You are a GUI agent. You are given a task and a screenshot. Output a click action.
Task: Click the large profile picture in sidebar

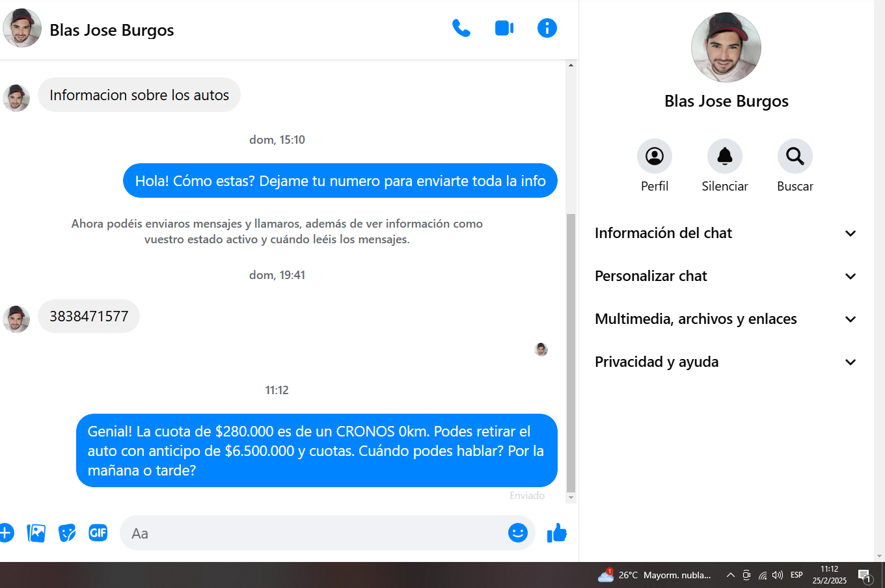pyautogui.click(x=726, y=47)
